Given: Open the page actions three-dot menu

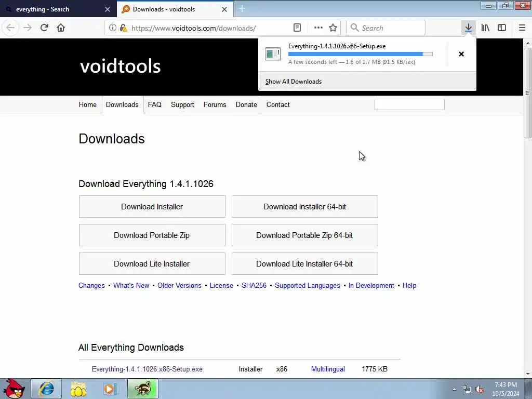Looking at the screenshot, I should 318,28.
